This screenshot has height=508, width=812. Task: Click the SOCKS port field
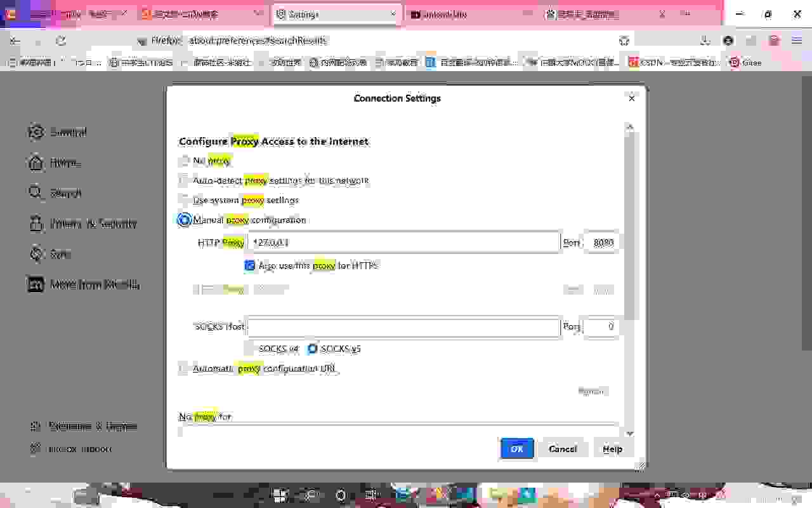click(x=601, y=327)
